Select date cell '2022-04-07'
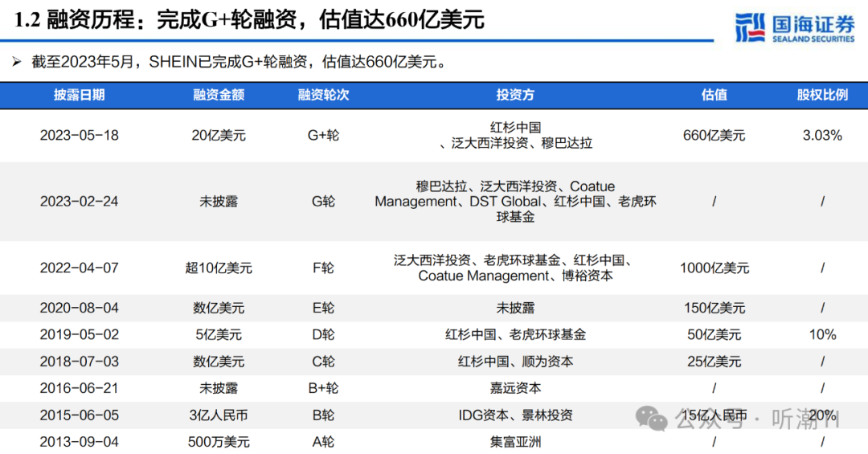The image size is (868, 454). [x=79, y=268]
